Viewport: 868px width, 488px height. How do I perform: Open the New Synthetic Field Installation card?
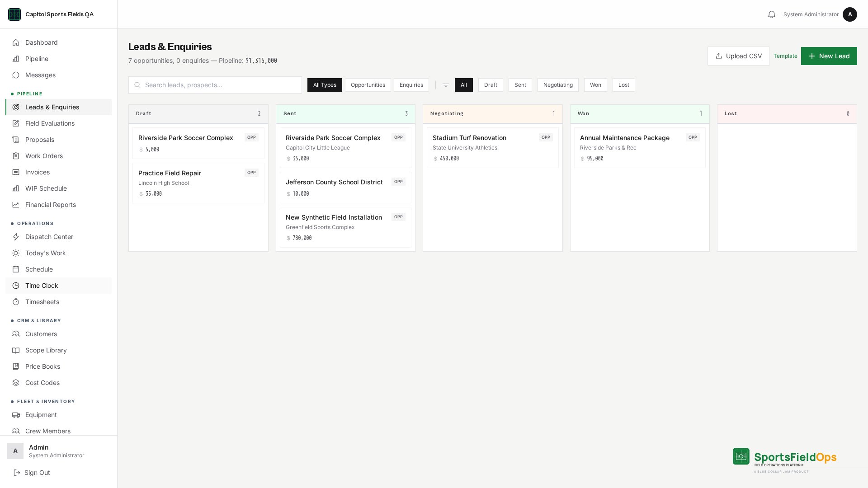click(x=345, y=227)
